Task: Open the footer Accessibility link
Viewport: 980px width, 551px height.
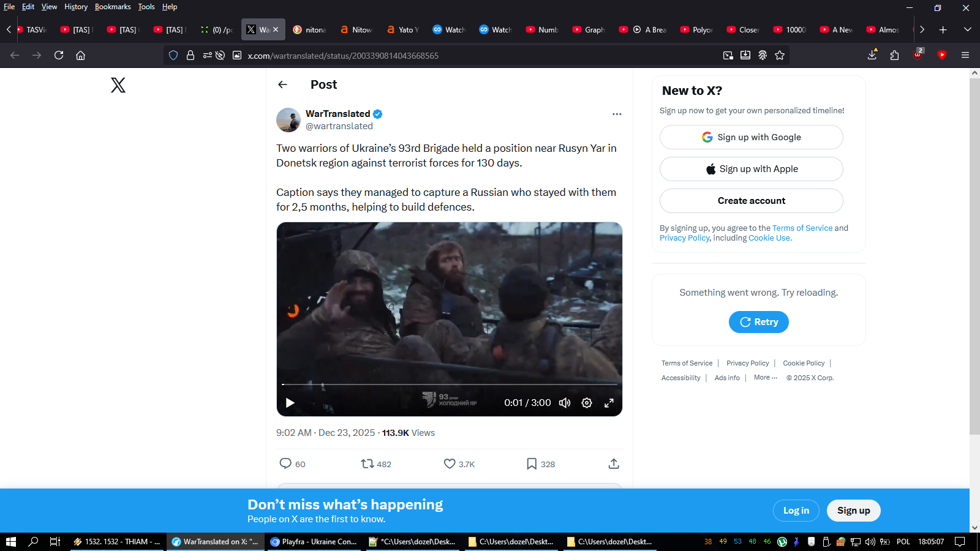Action: click(x=681, y=378)
